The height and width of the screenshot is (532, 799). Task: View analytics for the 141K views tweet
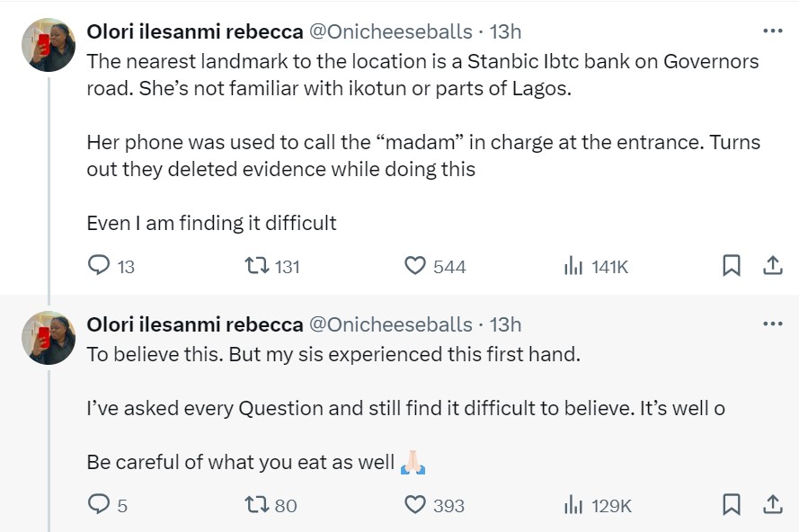click(573, 266)
